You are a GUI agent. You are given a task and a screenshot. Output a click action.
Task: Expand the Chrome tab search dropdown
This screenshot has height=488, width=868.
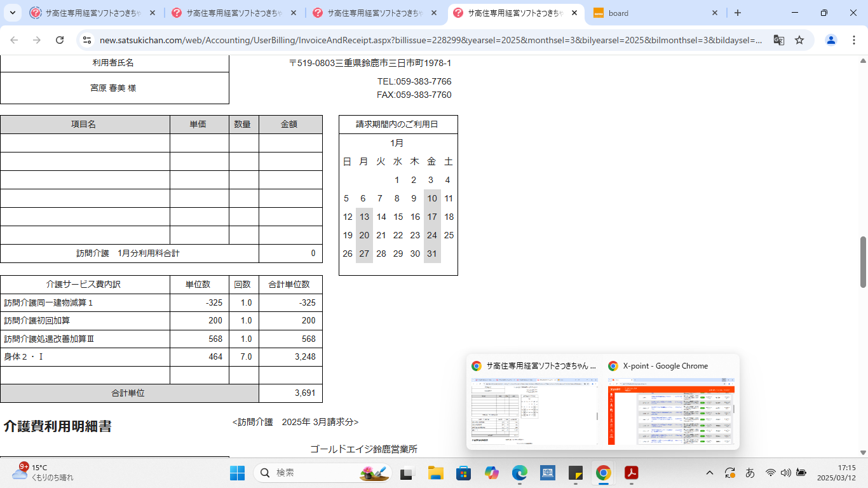pos(12,13)
